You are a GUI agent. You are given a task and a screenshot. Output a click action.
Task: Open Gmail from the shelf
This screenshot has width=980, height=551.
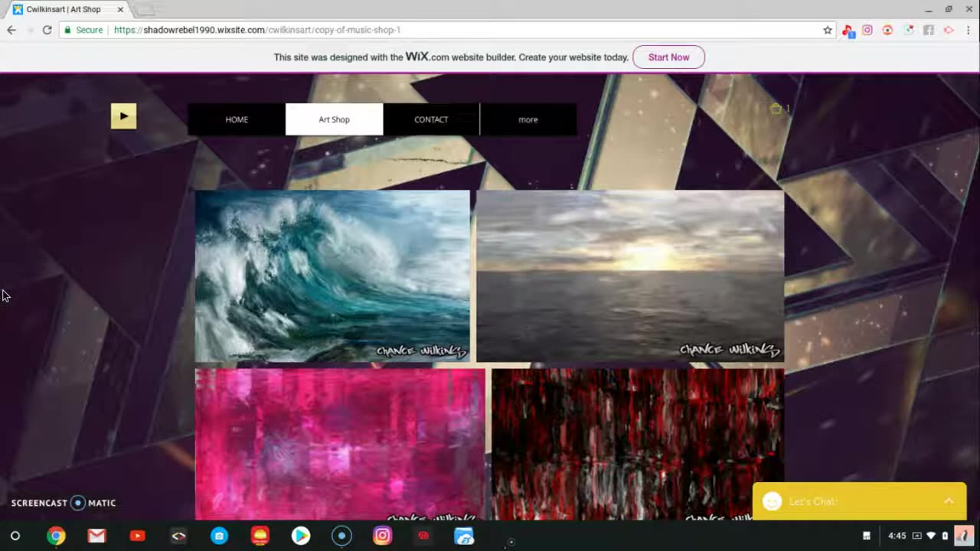click(x=96, y=536)
